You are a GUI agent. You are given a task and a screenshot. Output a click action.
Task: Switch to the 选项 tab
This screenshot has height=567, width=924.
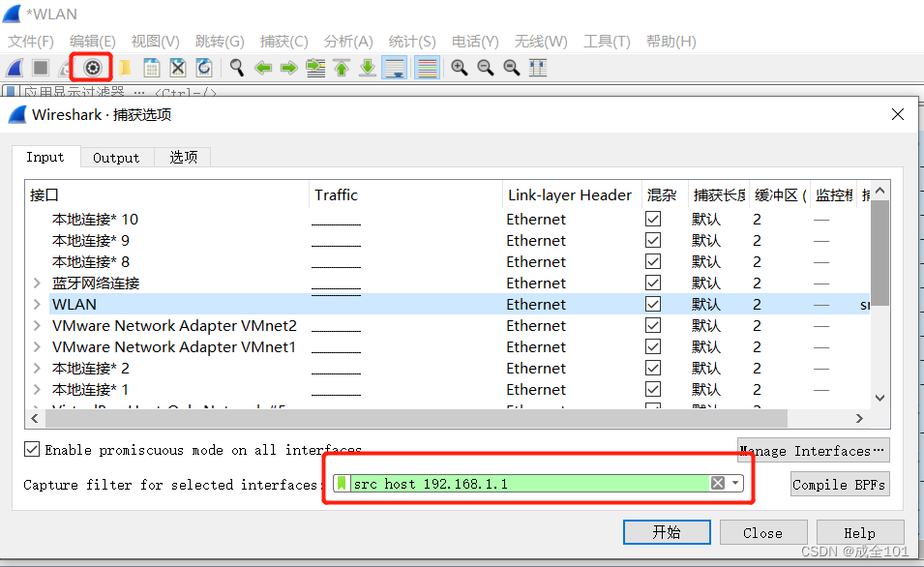183,158
